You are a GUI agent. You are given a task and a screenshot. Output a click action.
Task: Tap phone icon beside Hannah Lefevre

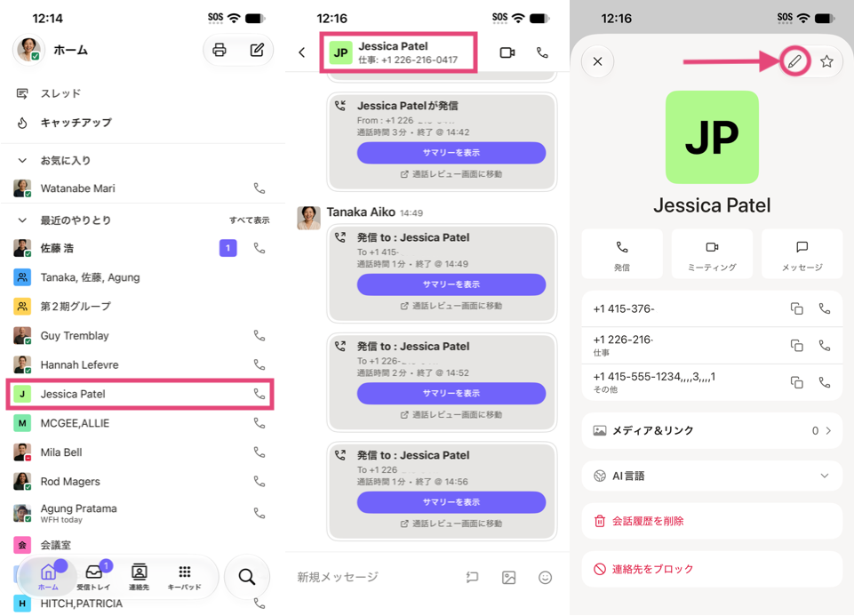259,364
